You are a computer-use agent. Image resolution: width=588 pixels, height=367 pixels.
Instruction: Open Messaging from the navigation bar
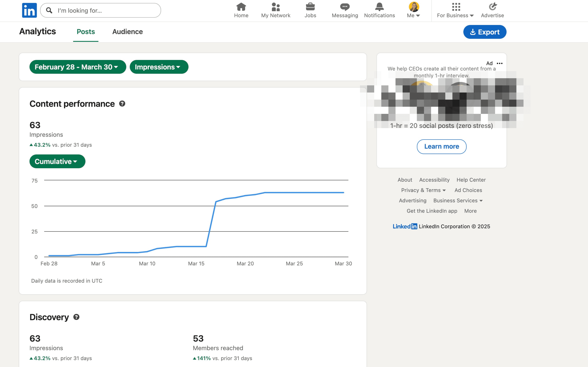(345, 7)
